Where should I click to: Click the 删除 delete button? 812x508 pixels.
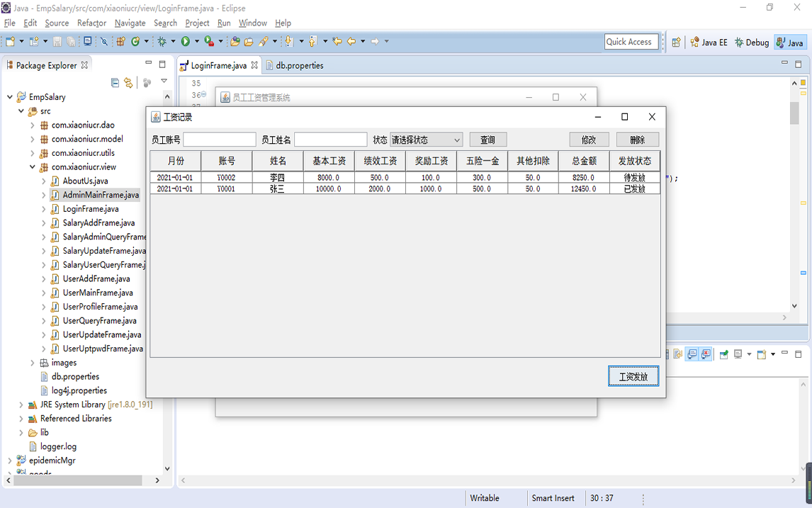638,140
